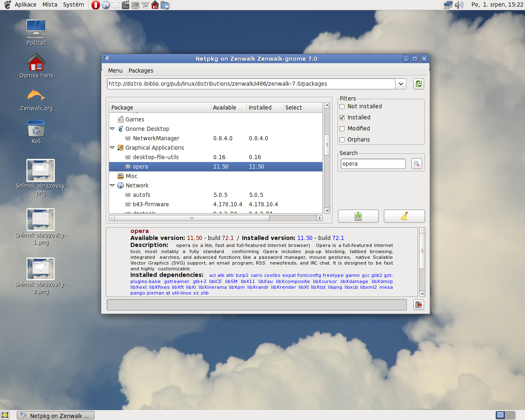This screenshot has height=420, width=525.
Task: Select the Koš trash desktop icon
Action: (36, 131)
